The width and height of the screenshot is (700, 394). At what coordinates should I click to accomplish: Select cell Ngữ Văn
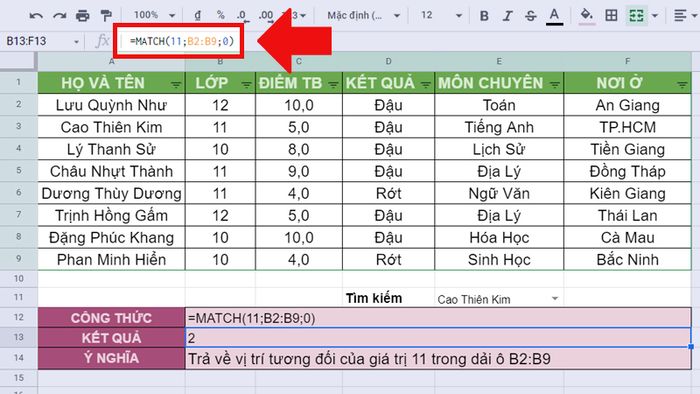[499, 193]
